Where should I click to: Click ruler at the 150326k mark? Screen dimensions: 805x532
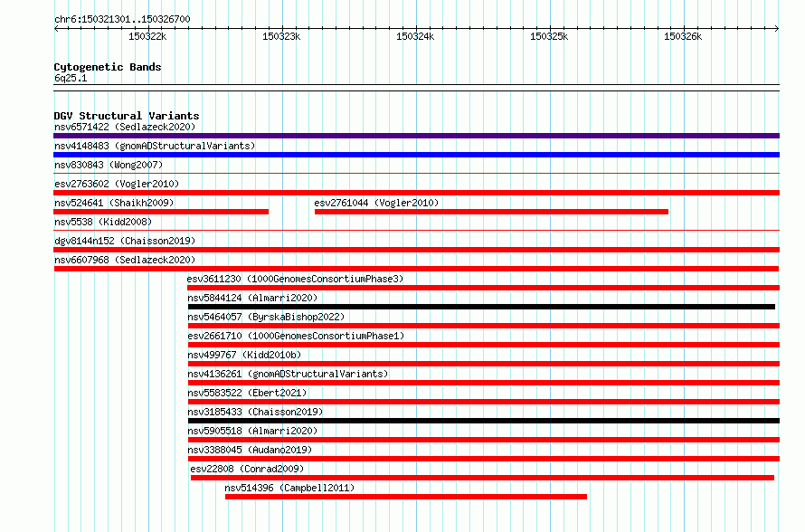(x=683, y=36)
